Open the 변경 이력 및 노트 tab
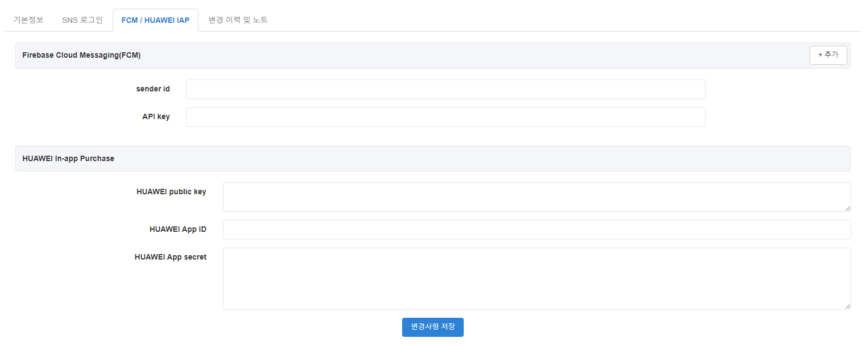The height and width of the screenshot is (345, 868). click(x=238, y=20)
